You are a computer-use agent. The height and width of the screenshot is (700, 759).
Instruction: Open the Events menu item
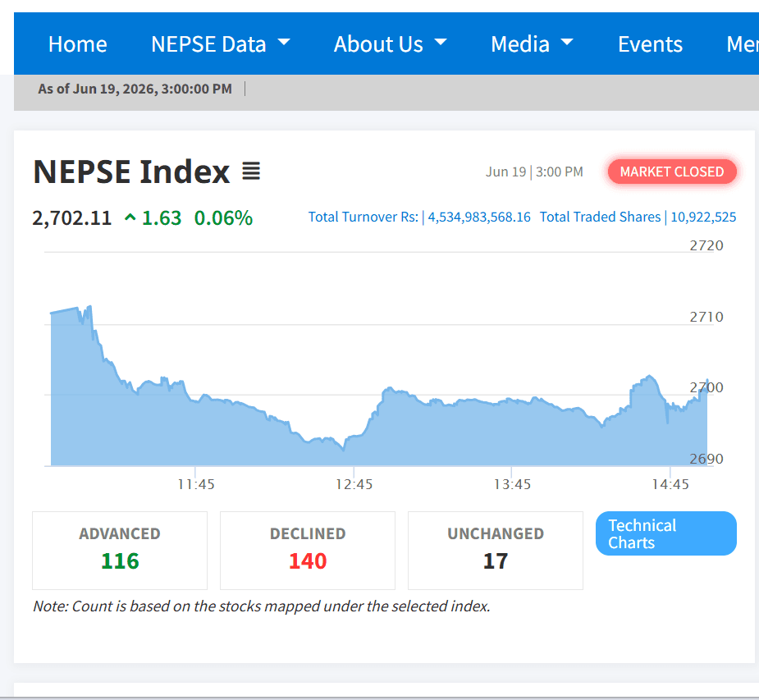click(x=650, y=44)
